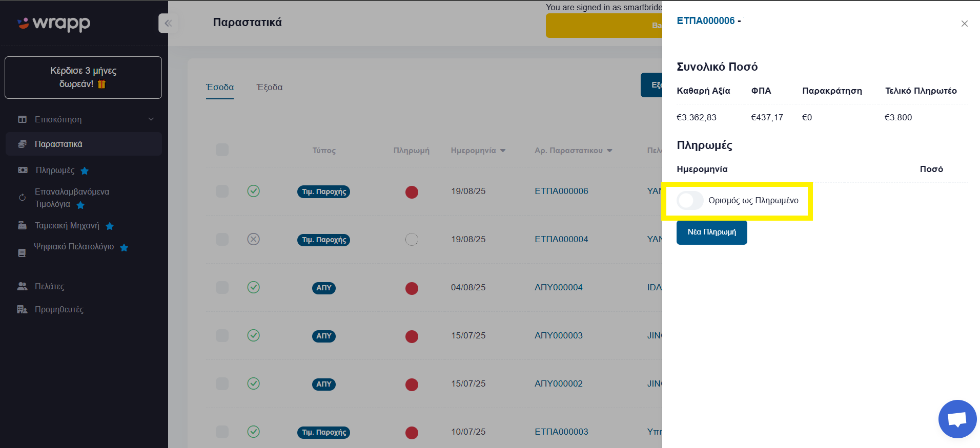Click red payment dot for ΕΤΠΑ000006
The image size is (980, 448).
(412, 192)
